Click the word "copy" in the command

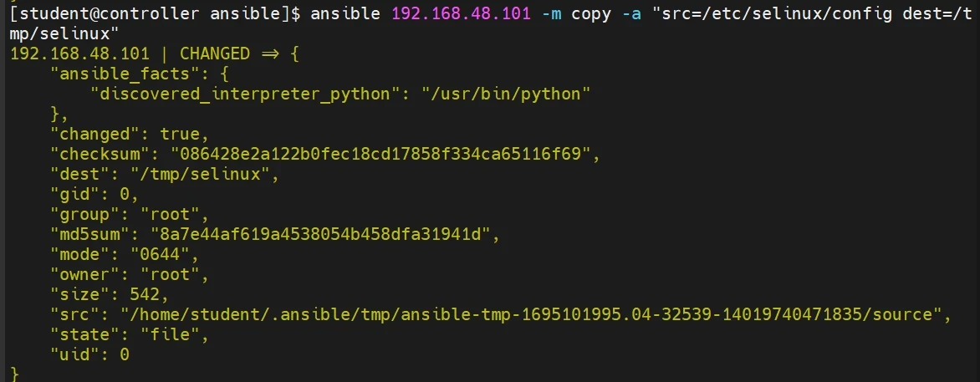click(591, 13)
